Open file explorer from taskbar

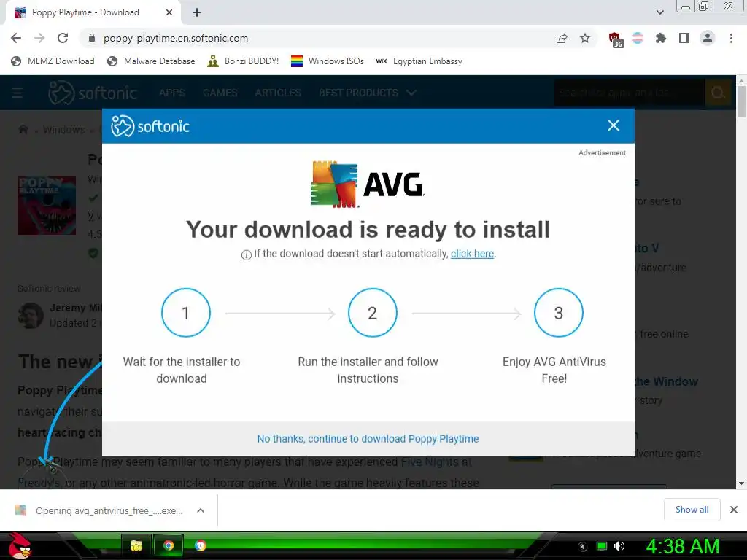pos(136,545)
